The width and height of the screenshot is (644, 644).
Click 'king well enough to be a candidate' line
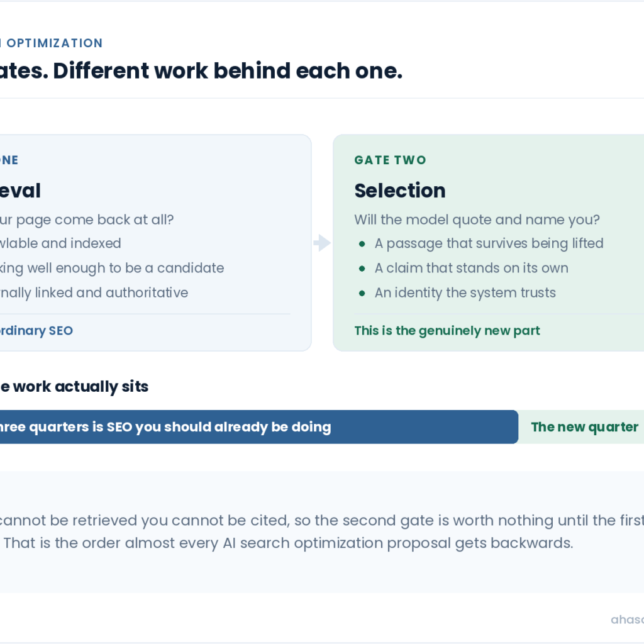click(112, 268)
